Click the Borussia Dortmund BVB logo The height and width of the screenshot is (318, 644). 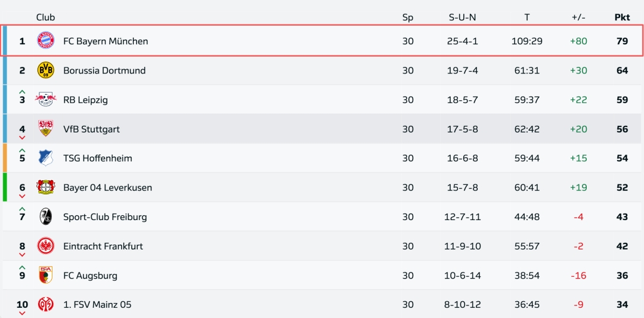[46, 70]
